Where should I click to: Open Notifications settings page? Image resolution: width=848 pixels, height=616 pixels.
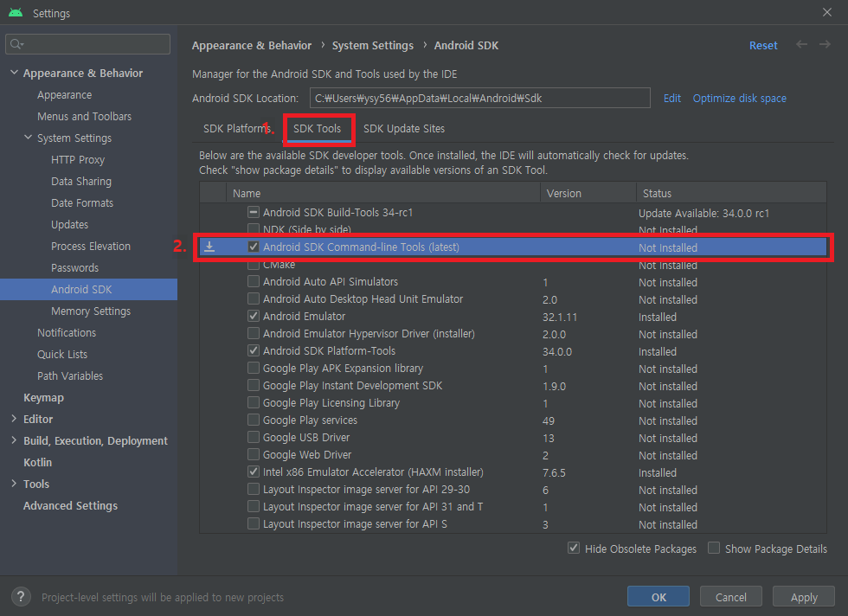pyautogui.click(x=67, y=332)
